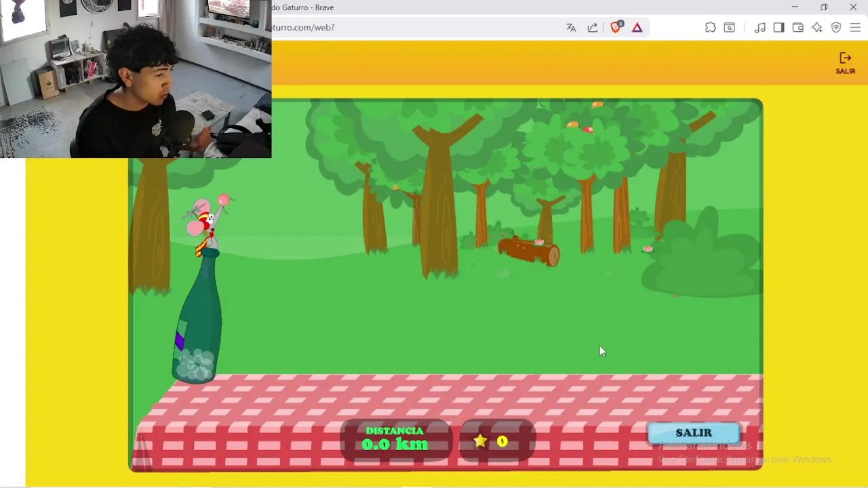Screen dimensions: 868x488
Task: Click the SALIR exit icon in page header
Action: pos(845,62)
